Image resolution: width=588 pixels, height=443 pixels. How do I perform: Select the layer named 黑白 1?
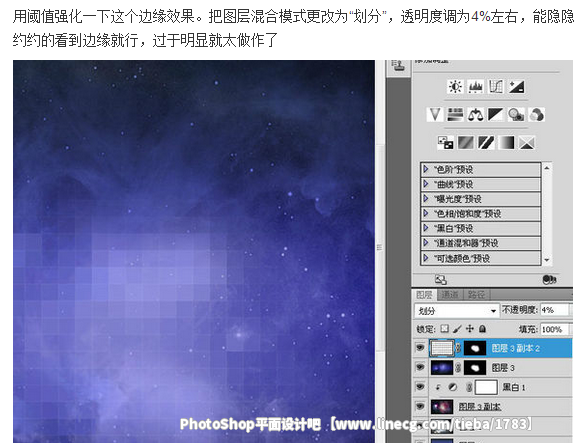tap(514, 387)
